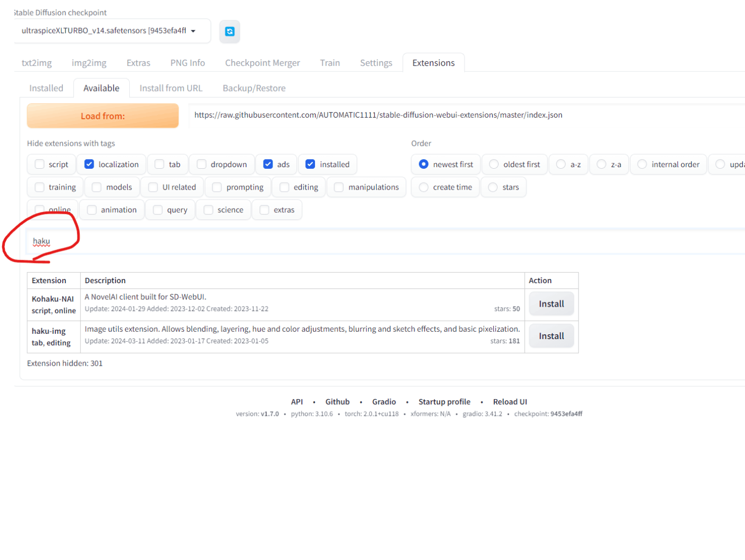Check the prompting tag checkbox
Screen dimensions: 745x560
click(x=217, y=187)
